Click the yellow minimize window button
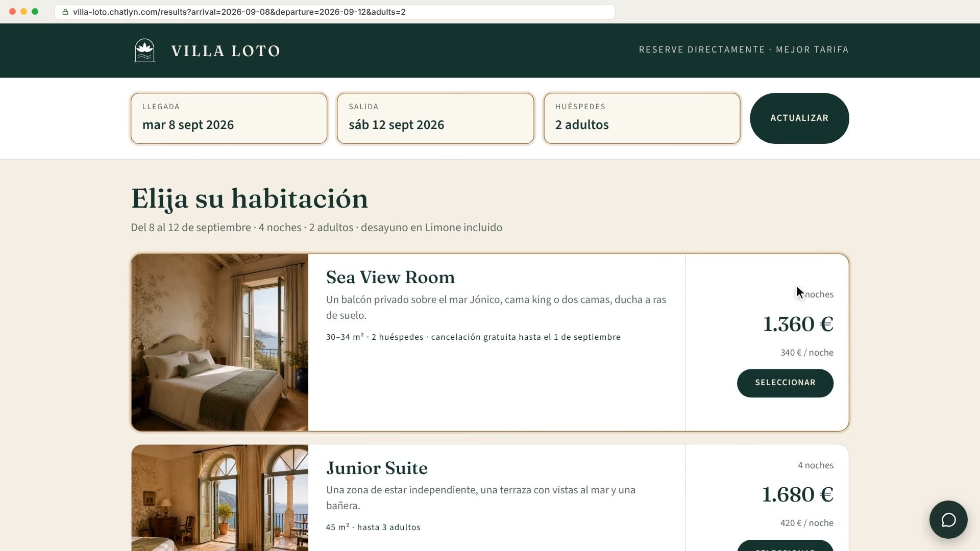 point(24,11)
